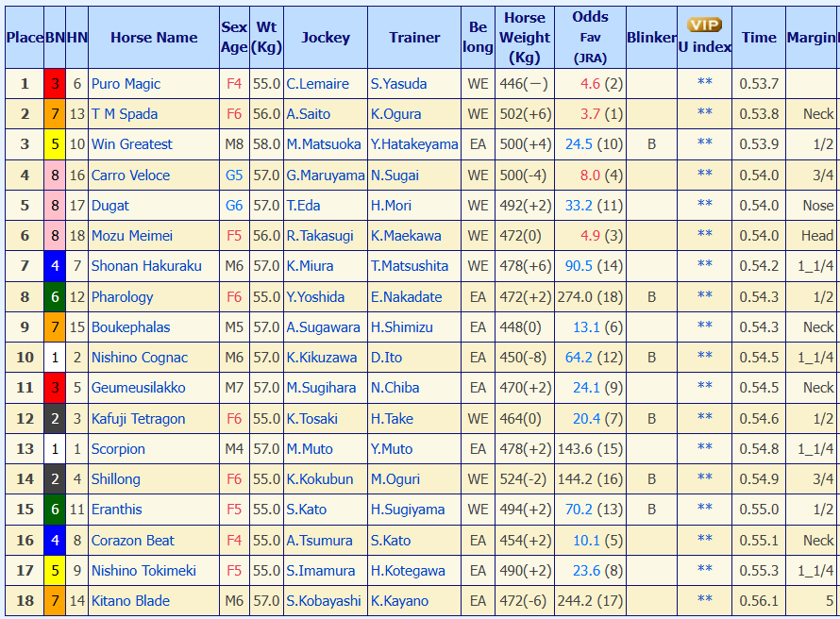Select Shillong's horse weight 524(-2)
The image size is (840, 619).
[x=523, y=478]
